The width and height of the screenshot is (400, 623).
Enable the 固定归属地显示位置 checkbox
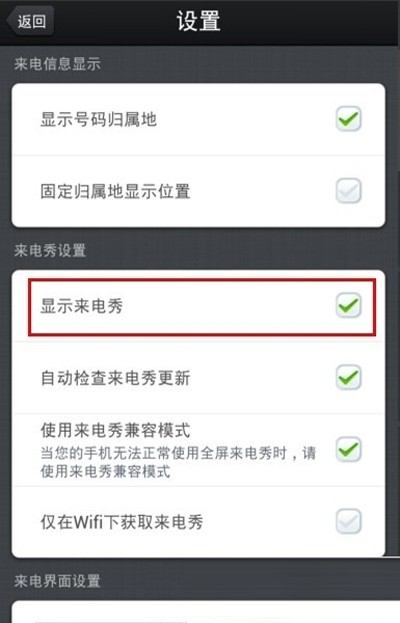coord(348,191)
